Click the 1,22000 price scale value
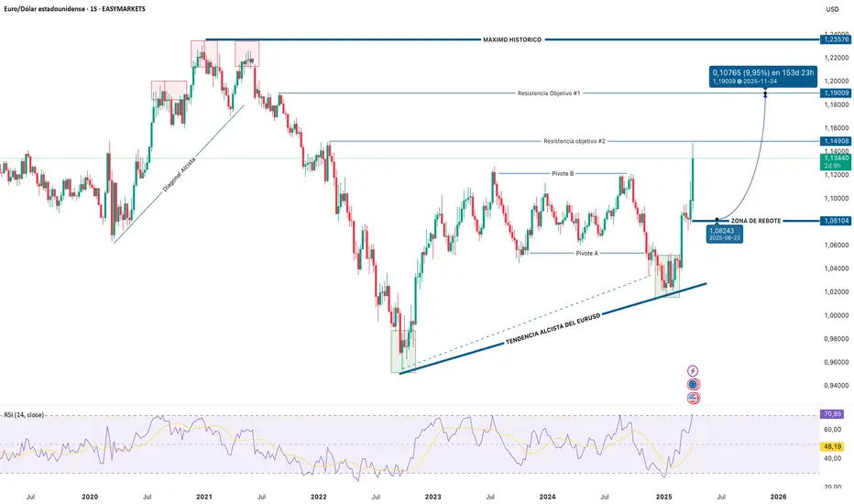The height and width of the screenshot is (504, 854). pos(837,58)
